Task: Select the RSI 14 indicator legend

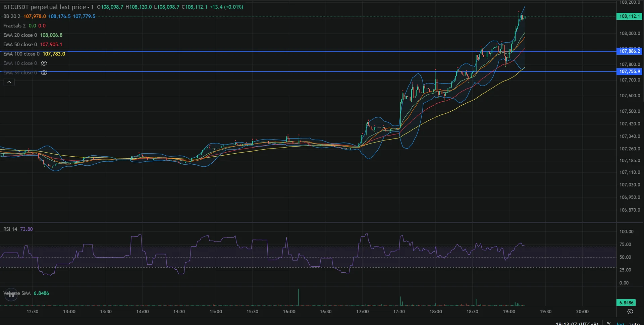Action: (10, 229)
